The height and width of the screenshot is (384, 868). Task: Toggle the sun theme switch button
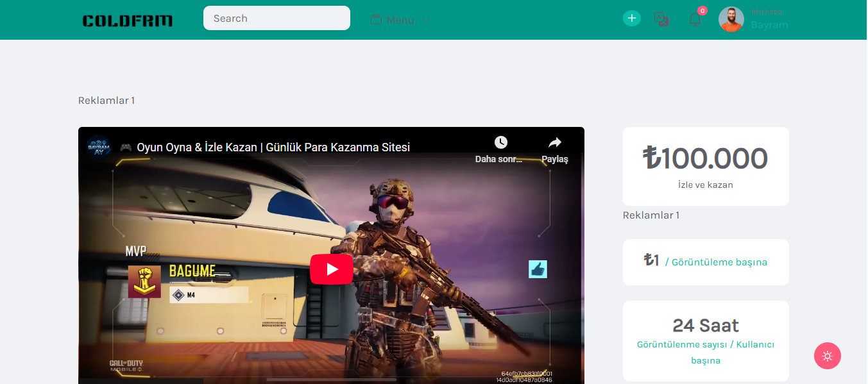[828, 356]
